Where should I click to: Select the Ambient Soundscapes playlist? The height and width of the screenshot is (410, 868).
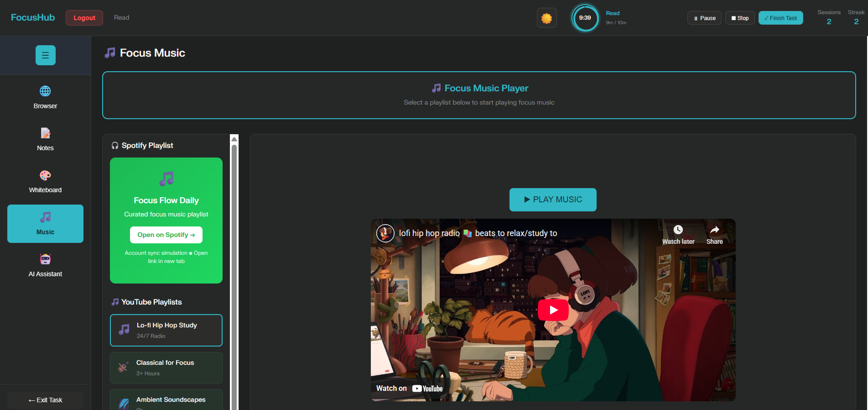click(x=166, y=400)
